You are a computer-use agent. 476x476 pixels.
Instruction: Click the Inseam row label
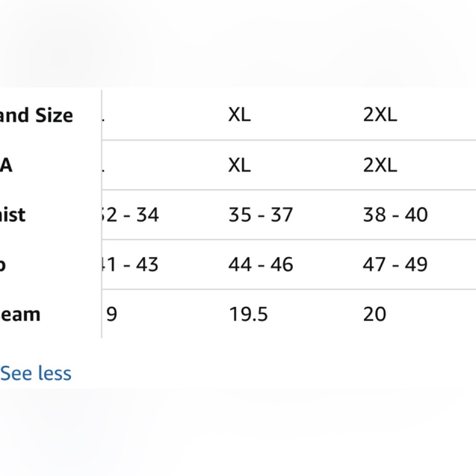(x=20, y=314)
